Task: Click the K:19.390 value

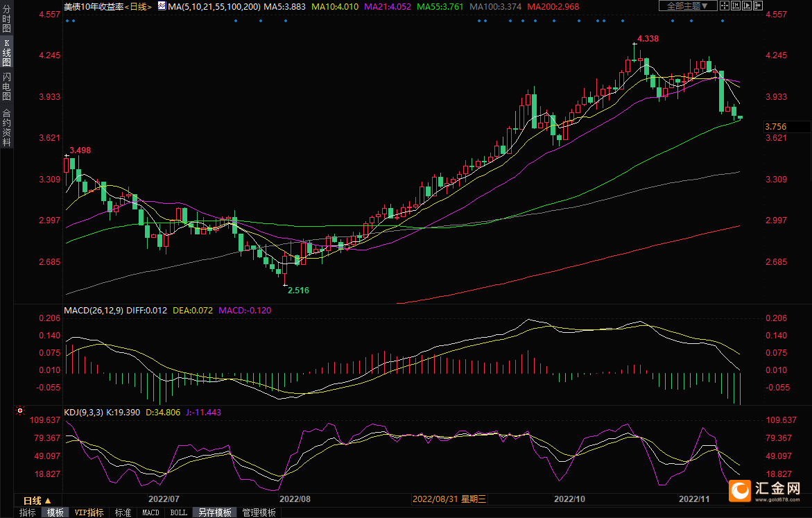Action: coord(123,413)
